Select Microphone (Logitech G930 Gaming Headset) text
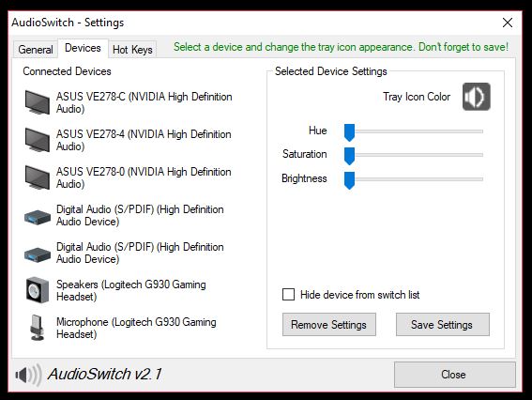 (x=136, y=328)
